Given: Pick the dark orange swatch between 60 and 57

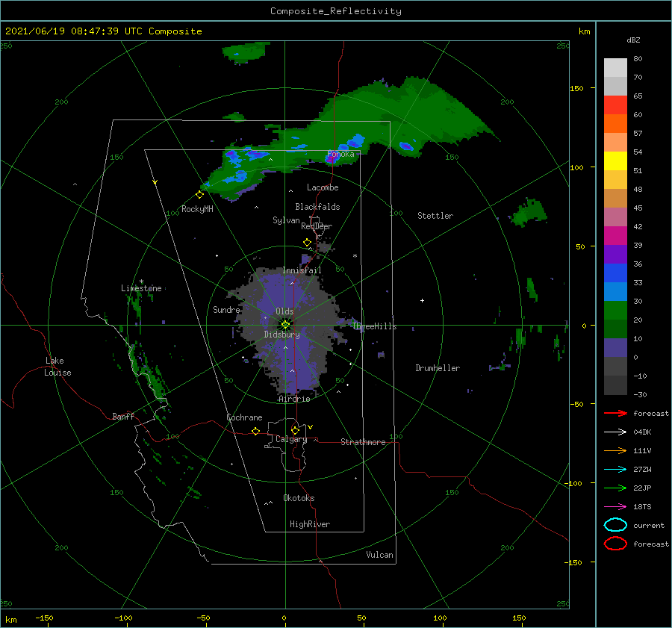Looking at the screenshot, I should coord(615,124).
